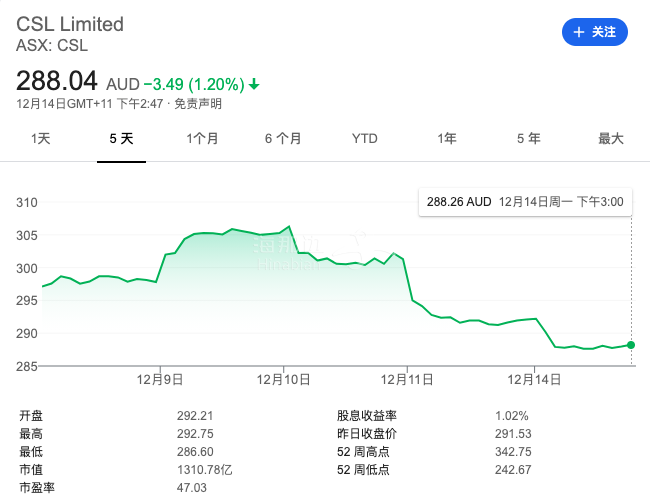Click the high value 292.75
Viewport: 650px width, 502px height.
(x=195, y=434)
